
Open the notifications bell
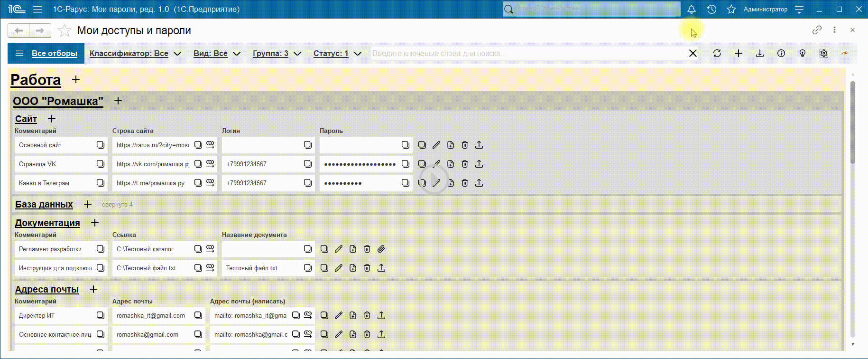tap(692, 9)
